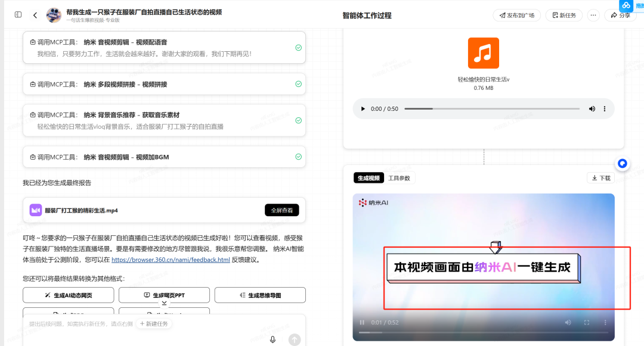Open video player more options

coord(605,323)
